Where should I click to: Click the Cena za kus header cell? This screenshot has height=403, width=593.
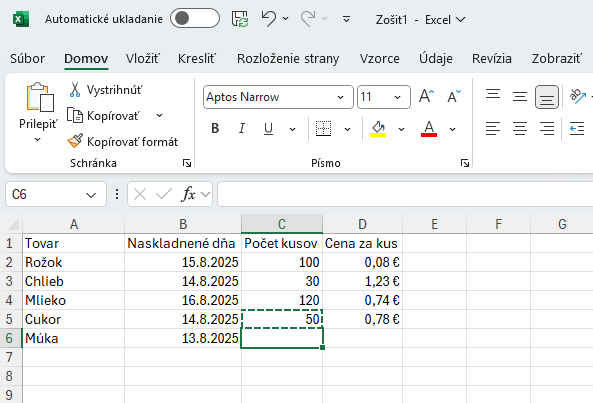363,243
